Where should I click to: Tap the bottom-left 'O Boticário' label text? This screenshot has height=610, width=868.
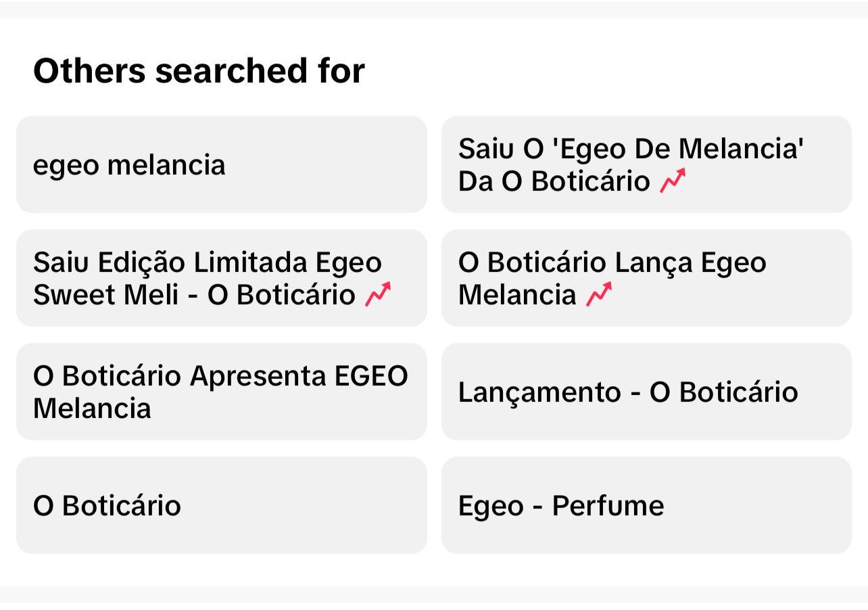tap(107, 505)
